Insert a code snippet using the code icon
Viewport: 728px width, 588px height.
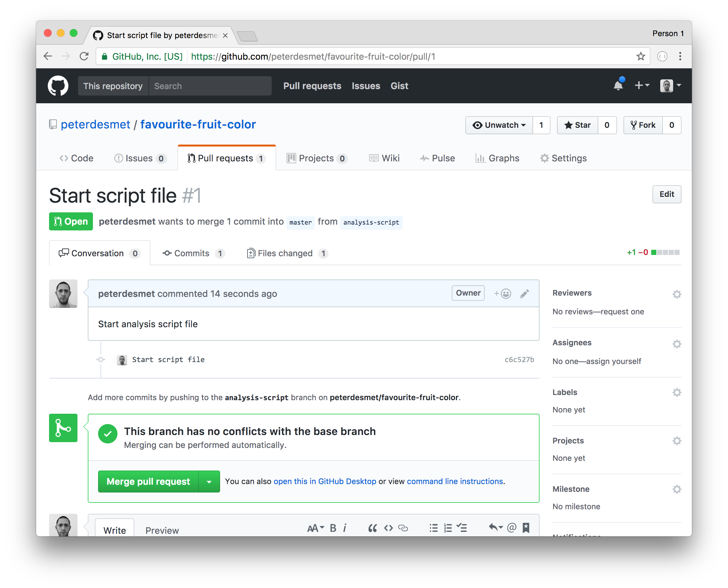(x=389, y=528)
